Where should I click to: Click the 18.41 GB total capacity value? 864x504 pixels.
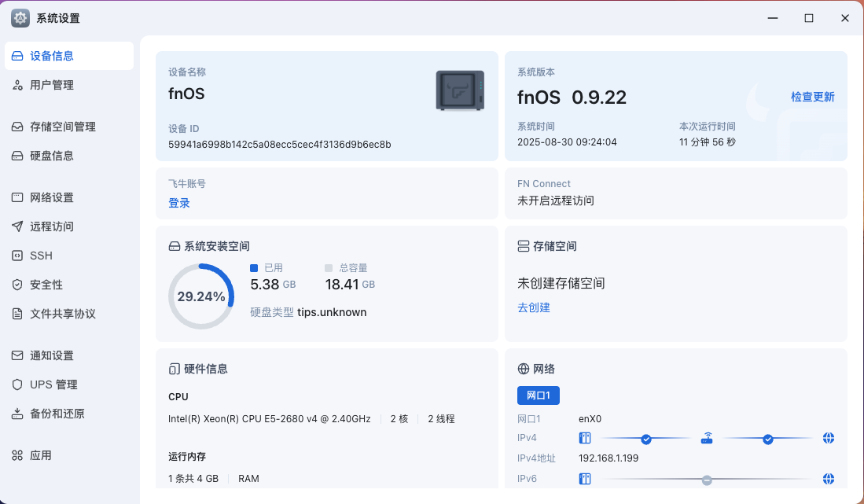click(350, 285)
